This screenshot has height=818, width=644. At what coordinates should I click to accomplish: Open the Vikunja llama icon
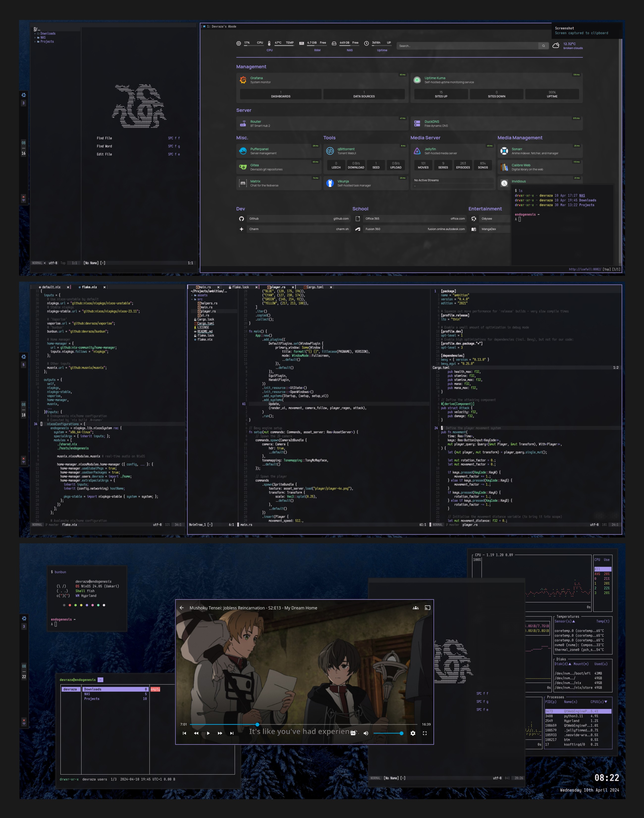(x=330, y=183)
